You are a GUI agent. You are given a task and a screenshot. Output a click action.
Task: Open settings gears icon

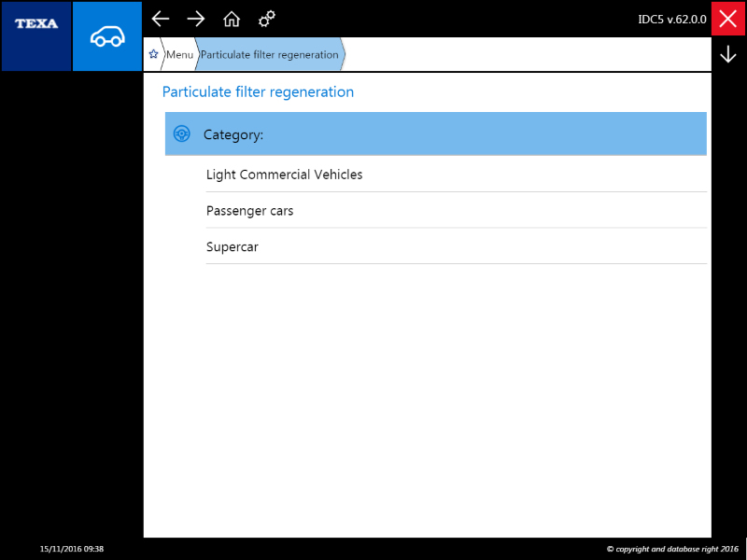pos(267,19)
